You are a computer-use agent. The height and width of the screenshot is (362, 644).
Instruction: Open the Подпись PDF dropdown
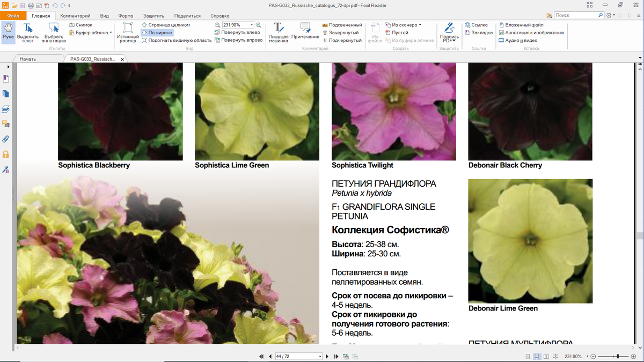pyautogui.click(x=449, y=32)
